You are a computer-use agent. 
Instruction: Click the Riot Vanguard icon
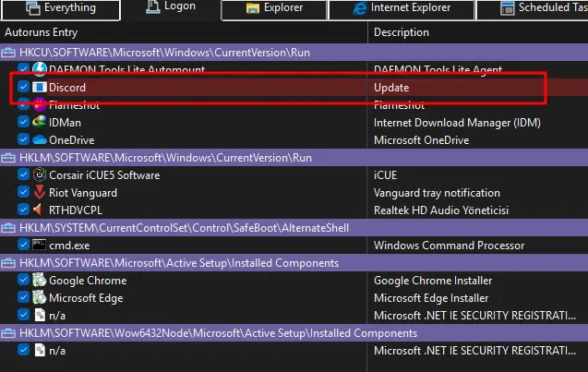tap(40, 192)
